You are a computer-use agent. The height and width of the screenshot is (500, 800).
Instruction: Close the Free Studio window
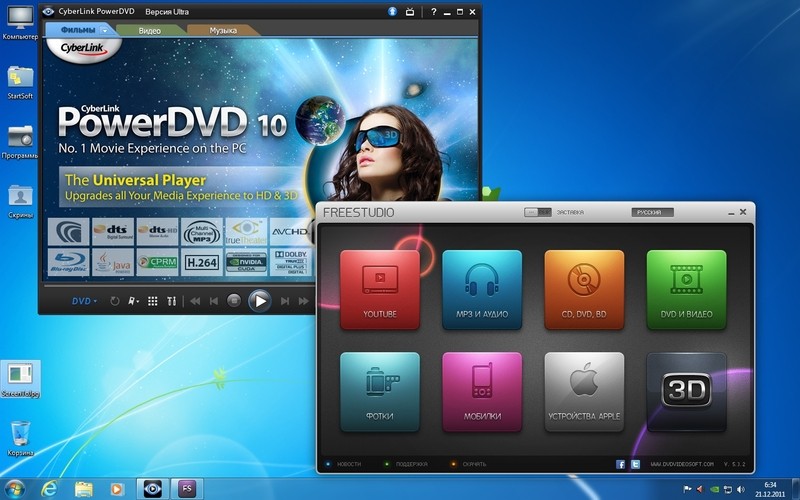(743, 212)
